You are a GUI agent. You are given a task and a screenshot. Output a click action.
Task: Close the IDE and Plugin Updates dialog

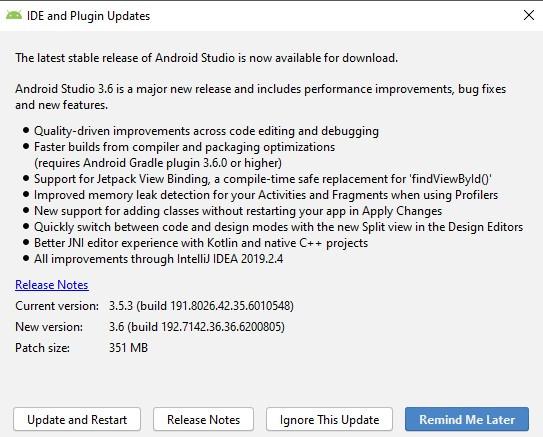pyautogui.click(x=529, y=15)
